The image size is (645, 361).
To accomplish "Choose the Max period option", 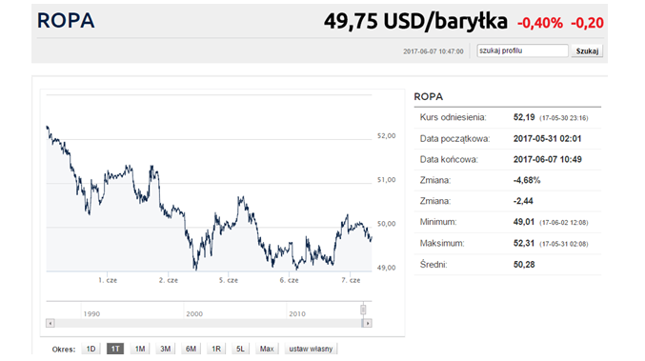I will point(267,349).
